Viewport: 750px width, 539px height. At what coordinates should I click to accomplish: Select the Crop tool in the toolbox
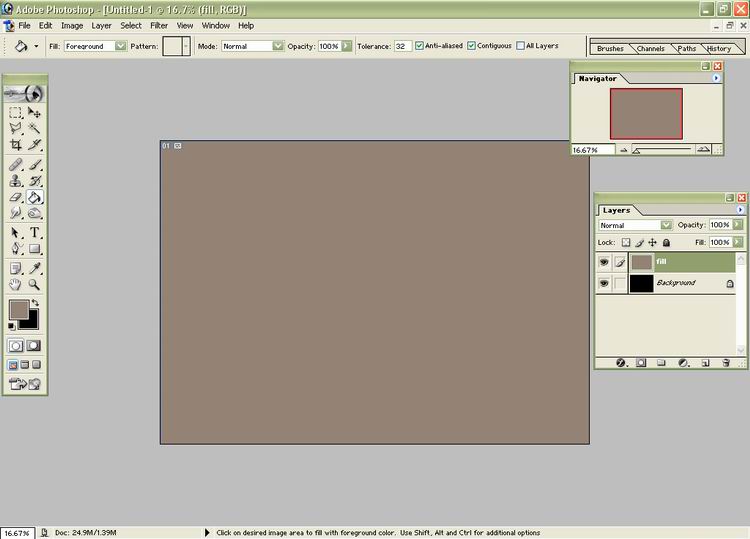click(x=16, y=145)
